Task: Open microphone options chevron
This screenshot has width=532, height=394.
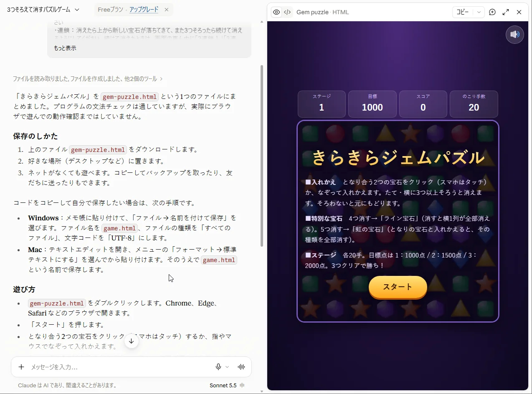Action: [227, 367]
